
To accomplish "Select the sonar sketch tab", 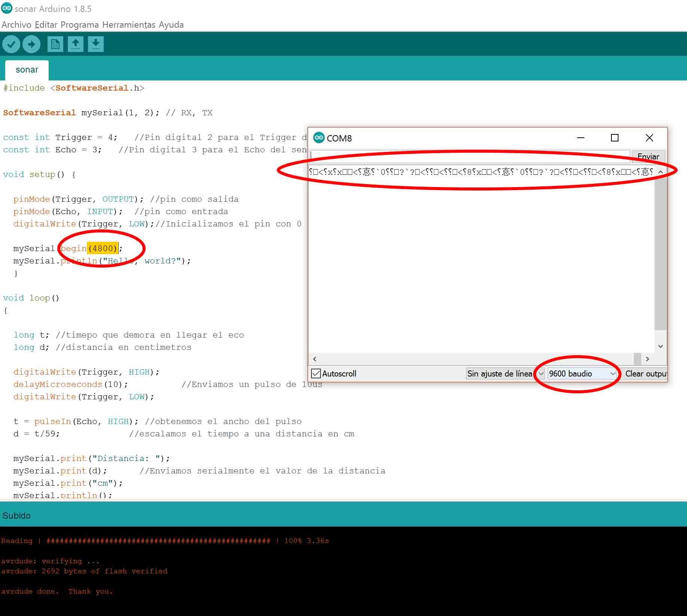I will click(27, 70).
